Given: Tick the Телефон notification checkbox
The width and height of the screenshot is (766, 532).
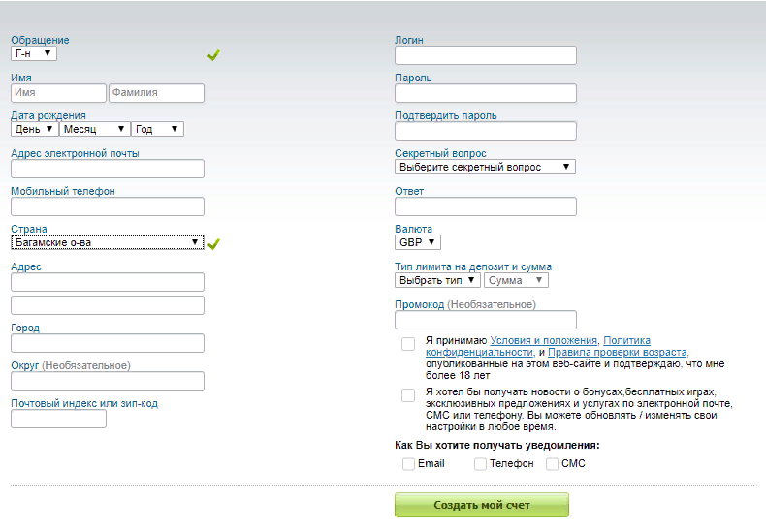Looking at the screenshot, I should (480, 464).
